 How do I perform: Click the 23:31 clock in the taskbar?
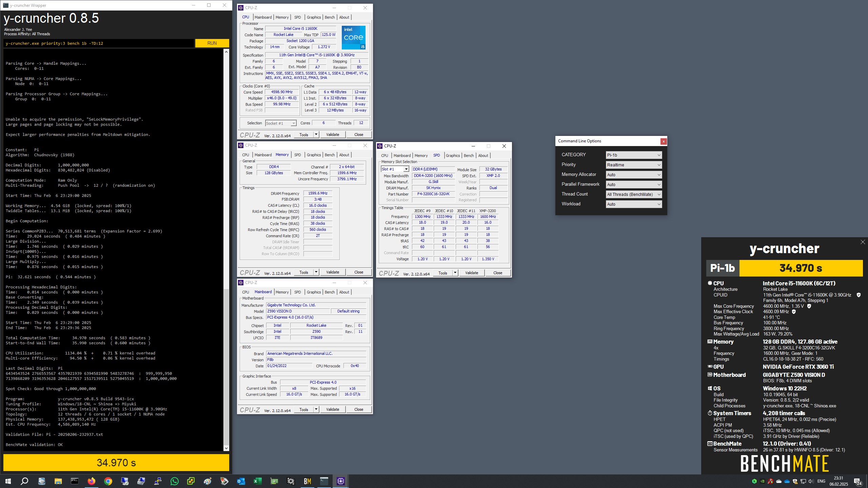click(x=839, y=478)
